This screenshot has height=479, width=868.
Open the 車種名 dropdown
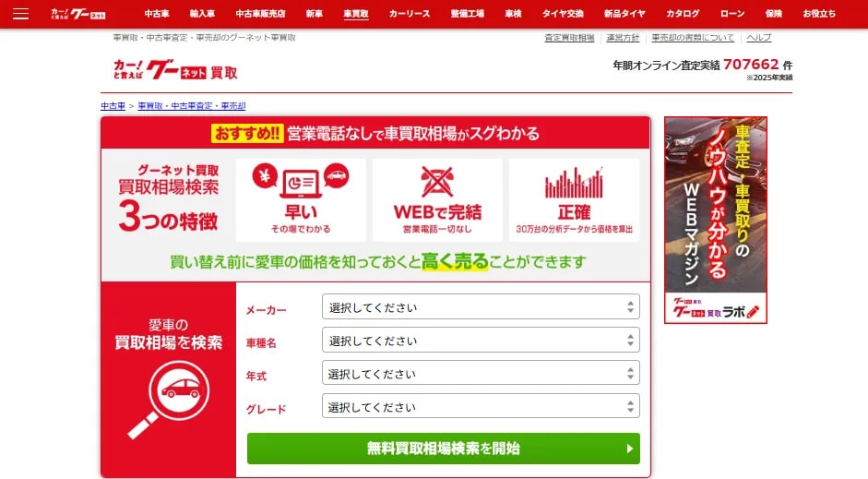pyautogui.click(x=480, y=341)
